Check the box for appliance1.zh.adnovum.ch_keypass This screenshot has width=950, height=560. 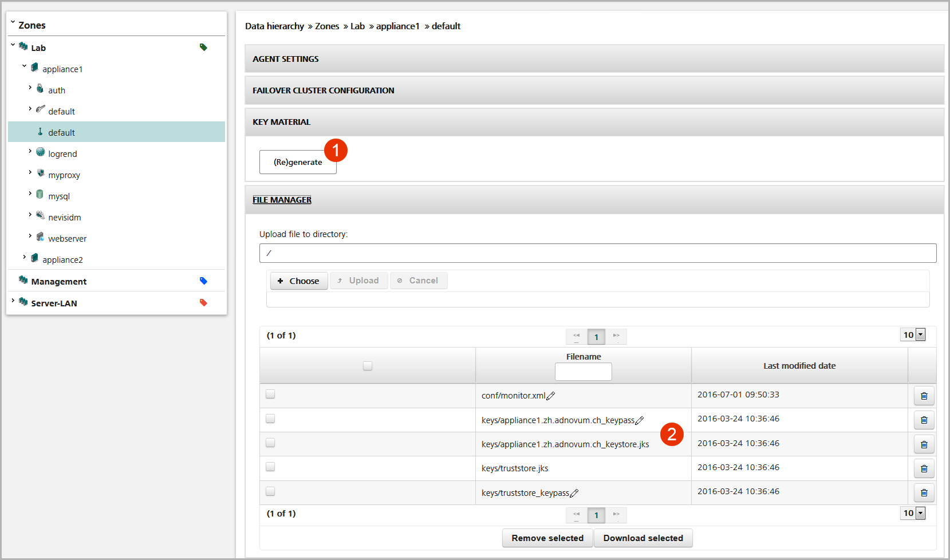tap(270, 419)
